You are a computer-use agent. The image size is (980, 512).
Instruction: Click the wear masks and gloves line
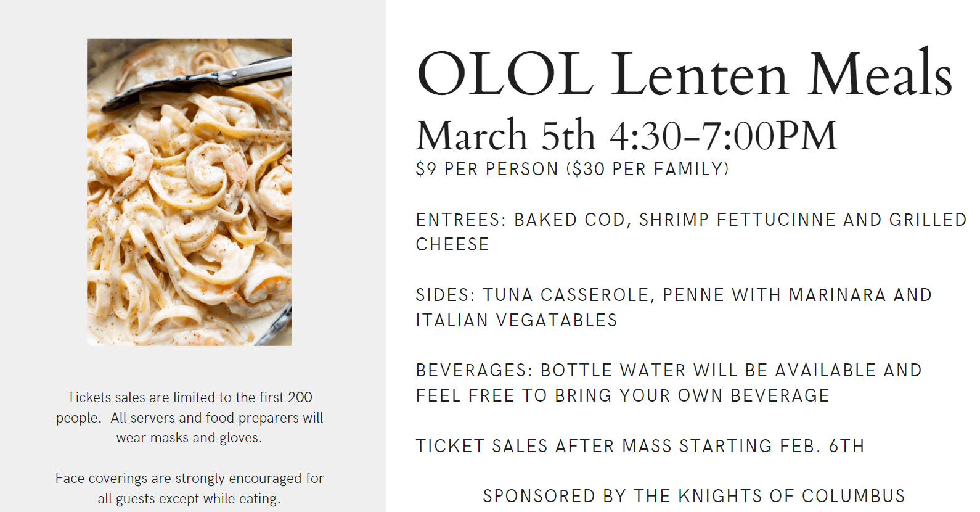(x=189, y=437)
